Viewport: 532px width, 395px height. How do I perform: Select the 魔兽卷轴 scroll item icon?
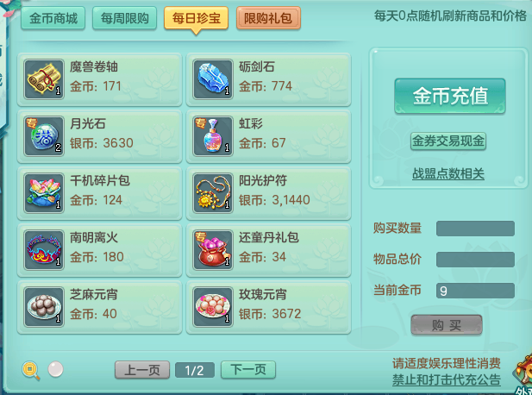44,79
